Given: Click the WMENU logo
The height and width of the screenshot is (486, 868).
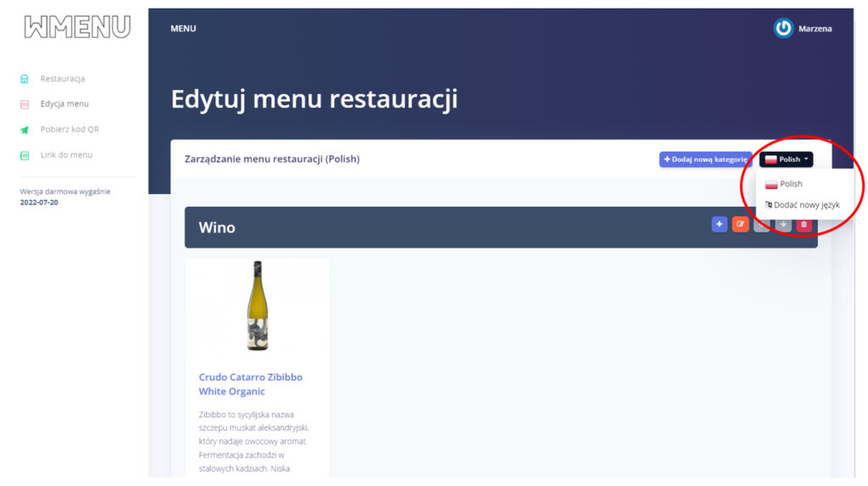Looking at the screenshot, I should [77, 27].
